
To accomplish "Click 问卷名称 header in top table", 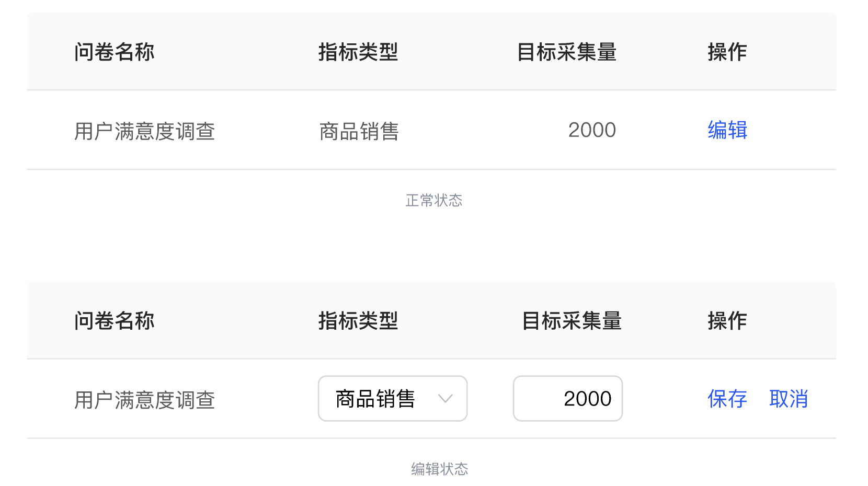I will coord(115,52).
